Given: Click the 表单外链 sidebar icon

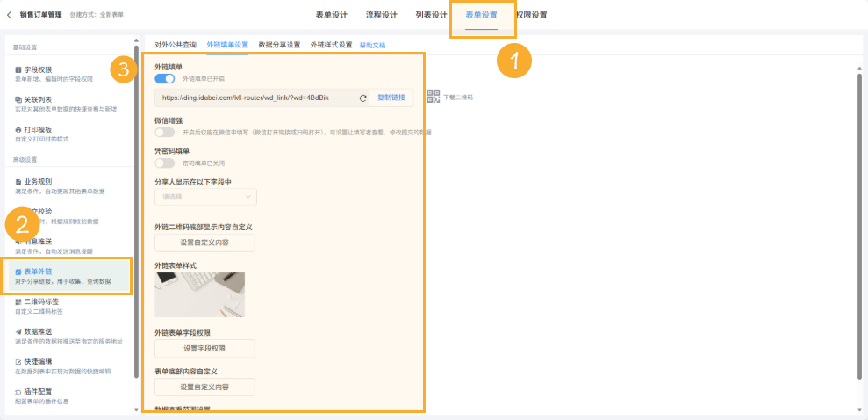Looking at the screenshot, I should [x=18, y=272].
